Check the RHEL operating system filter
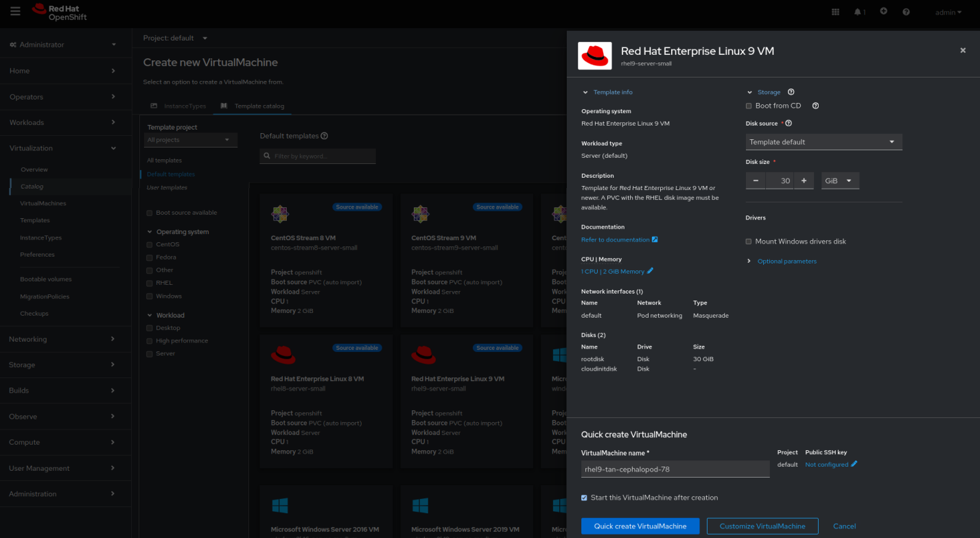This screenshot has width=980, height=538. (x=148, y=282)
